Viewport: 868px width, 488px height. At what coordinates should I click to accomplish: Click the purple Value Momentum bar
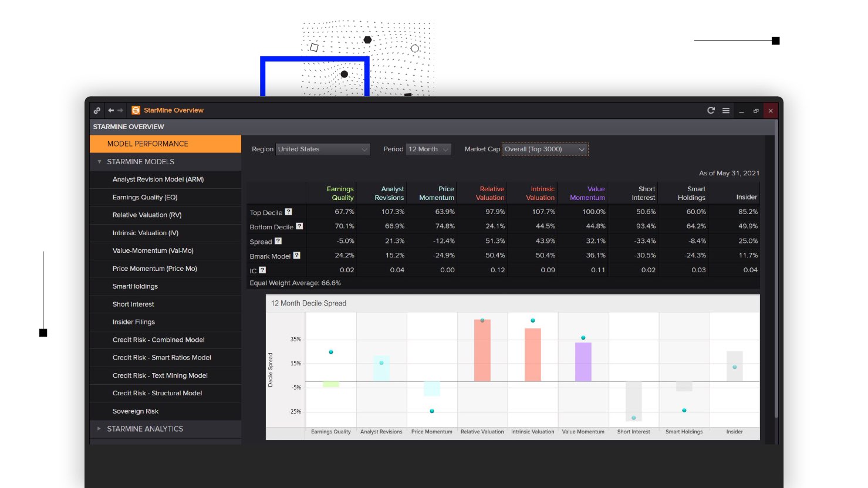[x=583, y=362]
